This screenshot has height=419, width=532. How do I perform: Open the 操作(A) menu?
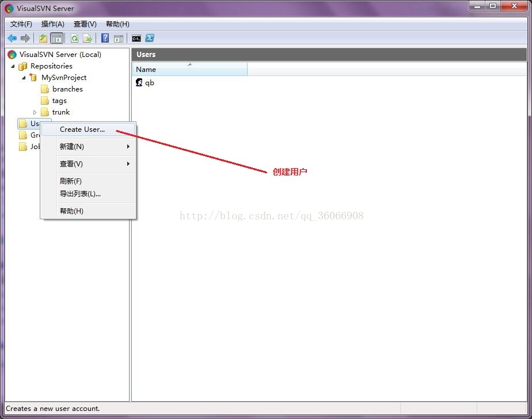click(52, 24)
